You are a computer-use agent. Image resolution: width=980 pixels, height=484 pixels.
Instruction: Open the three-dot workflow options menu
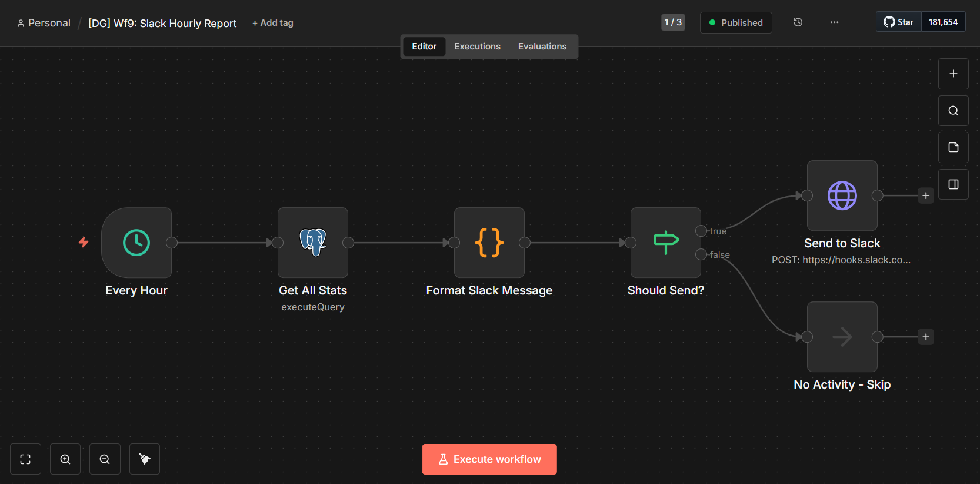[x=835, y=22]
